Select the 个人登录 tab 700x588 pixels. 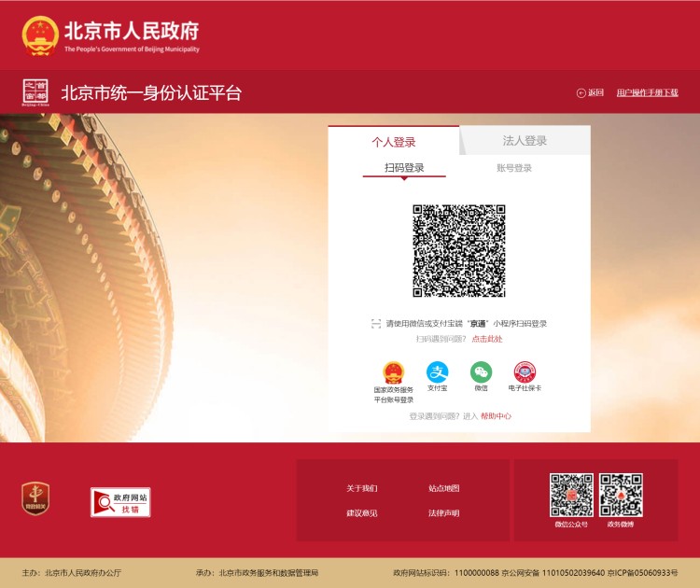[x=394, y=142]
